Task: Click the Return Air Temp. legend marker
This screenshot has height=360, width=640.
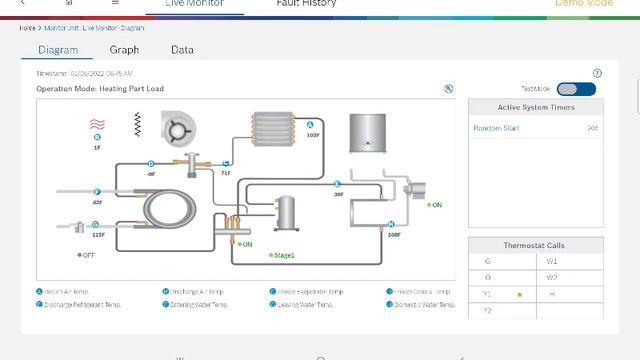Action: 39,291
